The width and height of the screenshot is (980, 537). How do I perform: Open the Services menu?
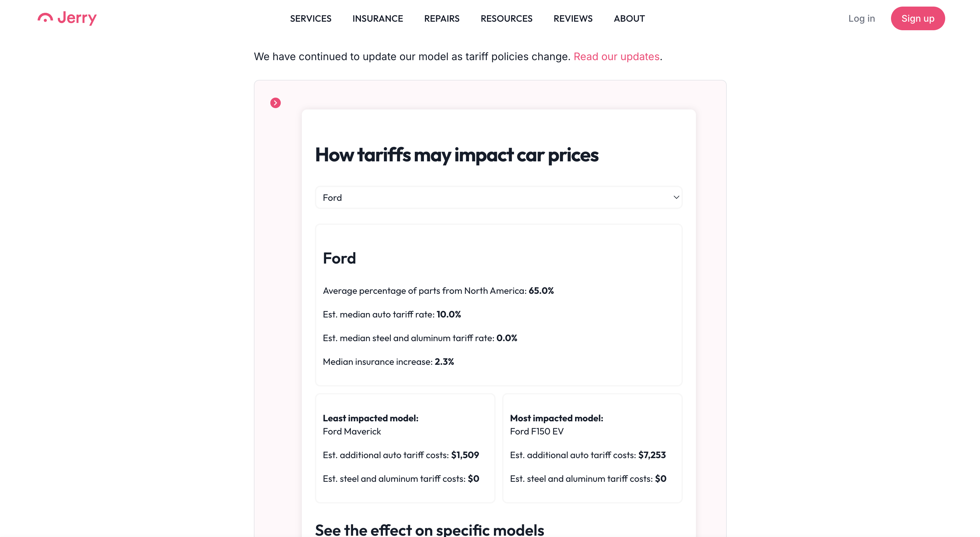[x=310, y=18]
